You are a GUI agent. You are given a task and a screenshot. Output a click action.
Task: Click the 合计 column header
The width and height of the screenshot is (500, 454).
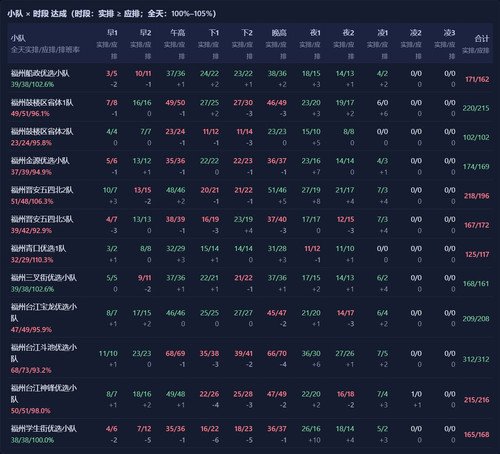[x=482, y=39]
